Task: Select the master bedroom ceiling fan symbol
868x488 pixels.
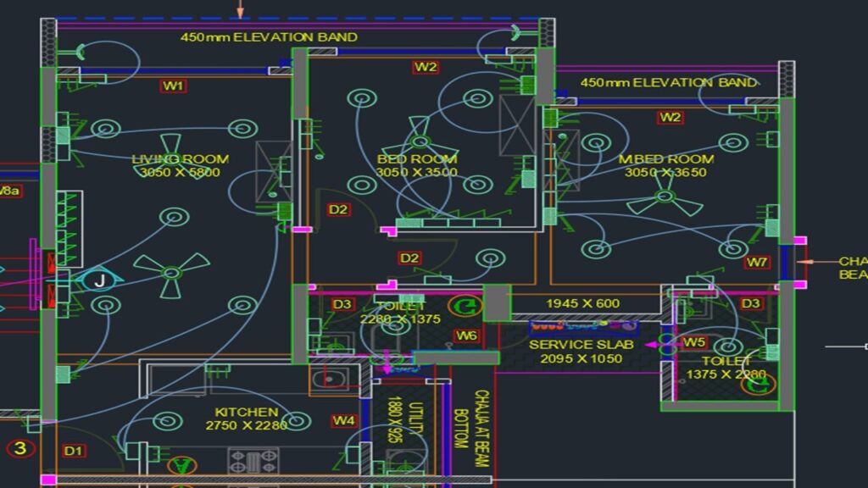Action: [x=665, y=202]
